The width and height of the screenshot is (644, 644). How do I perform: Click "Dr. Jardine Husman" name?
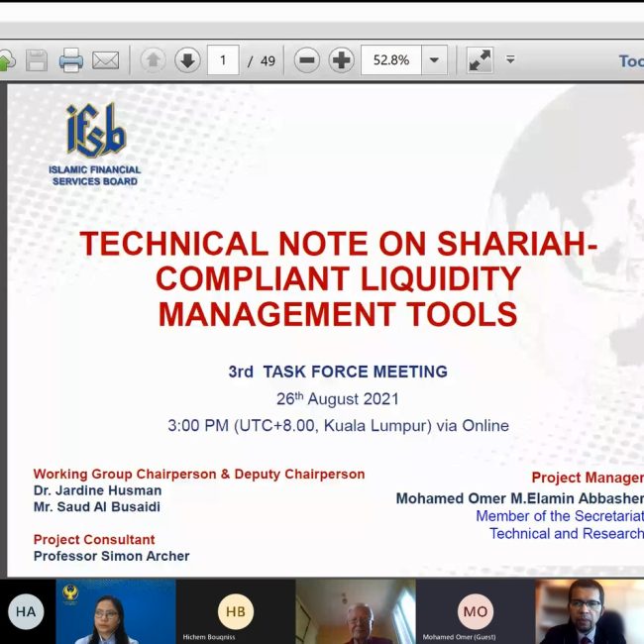[x=98, y=490]
